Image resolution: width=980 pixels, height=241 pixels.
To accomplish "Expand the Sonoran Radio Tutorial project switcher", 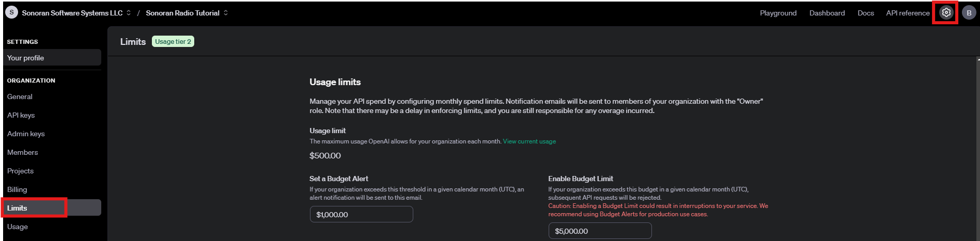I will (x=187, y=13).
